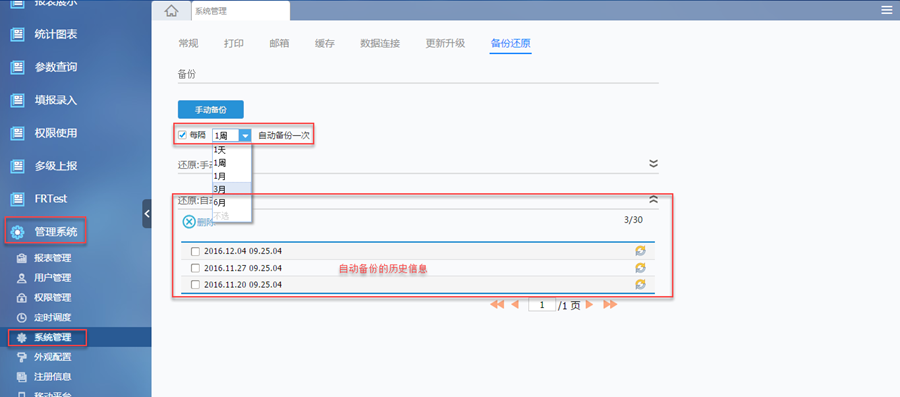Open the backup interval dropdown arrow

pyautogui.click(x=245, y=135)
